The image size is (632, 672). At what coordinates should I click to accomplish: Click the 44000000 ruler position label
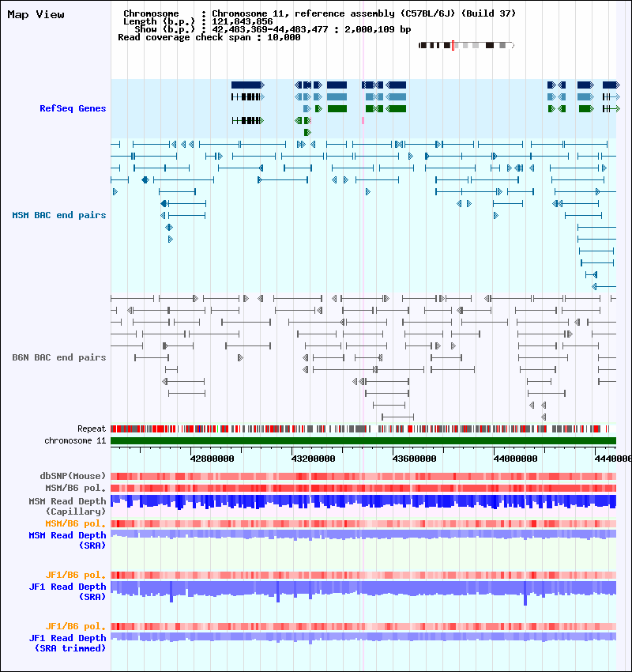click(516, 459)
